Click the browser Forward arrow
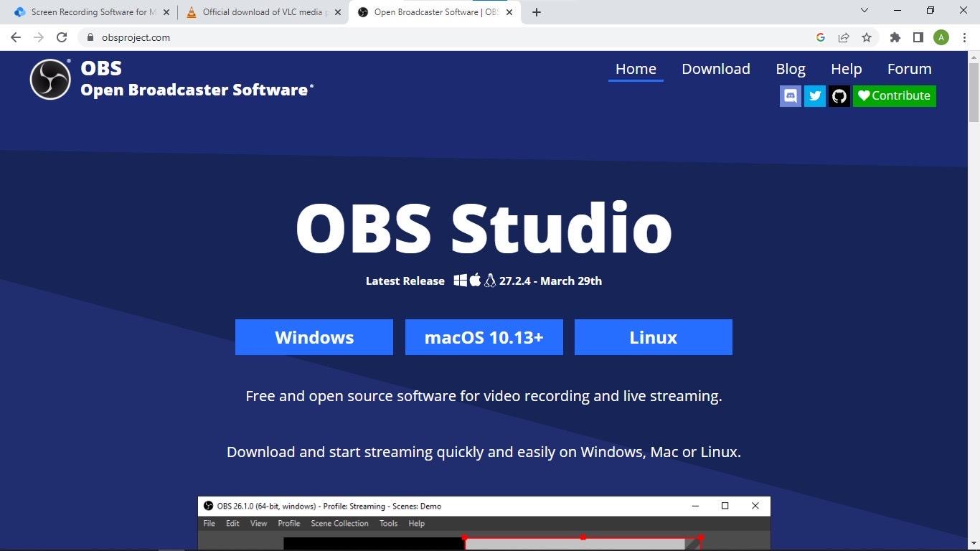The height and width of the screenshot is (551, 980). click(39, 37)
